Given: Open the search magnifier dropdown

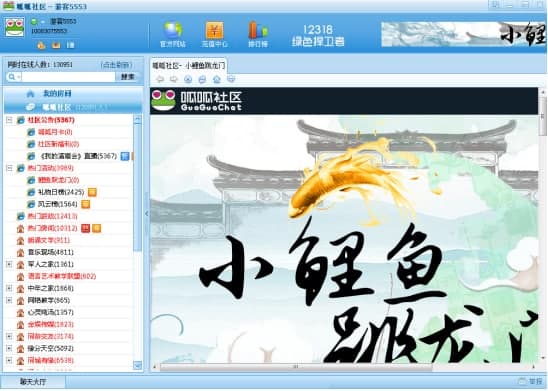Looking at the screenshot, I should 14,77.
